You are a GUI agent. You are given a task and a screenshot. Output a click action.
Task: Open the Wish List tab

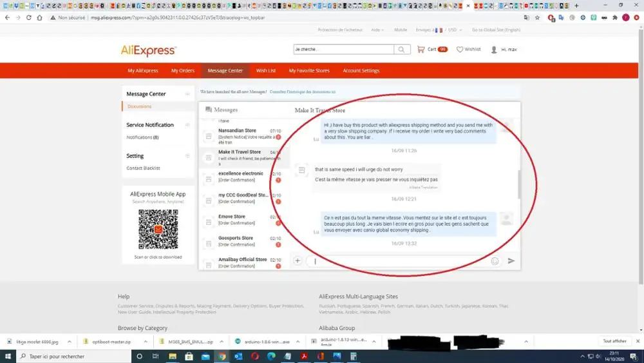[x=266, y=71]
